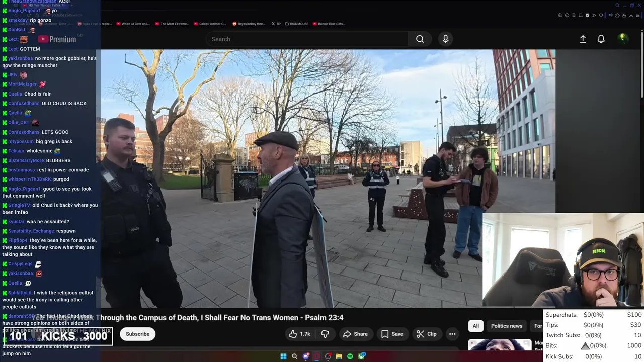Open the browser downloads icon
644x362 pixels.
click(631, 15)
